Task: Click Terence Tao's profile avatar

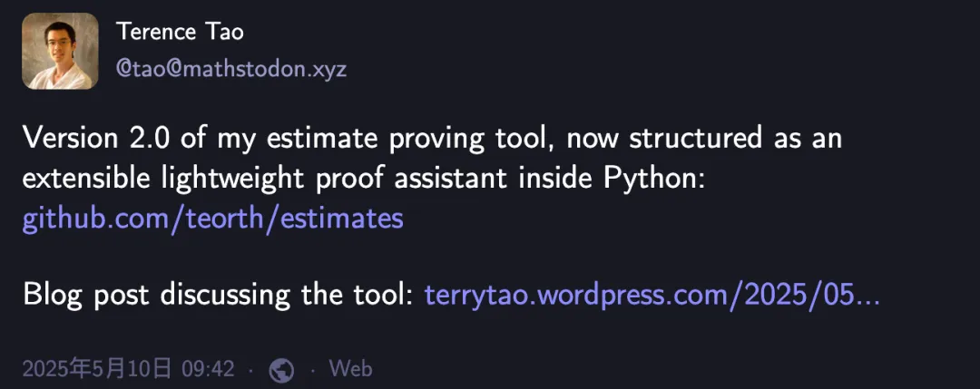Action: click(x=60, y=51)
